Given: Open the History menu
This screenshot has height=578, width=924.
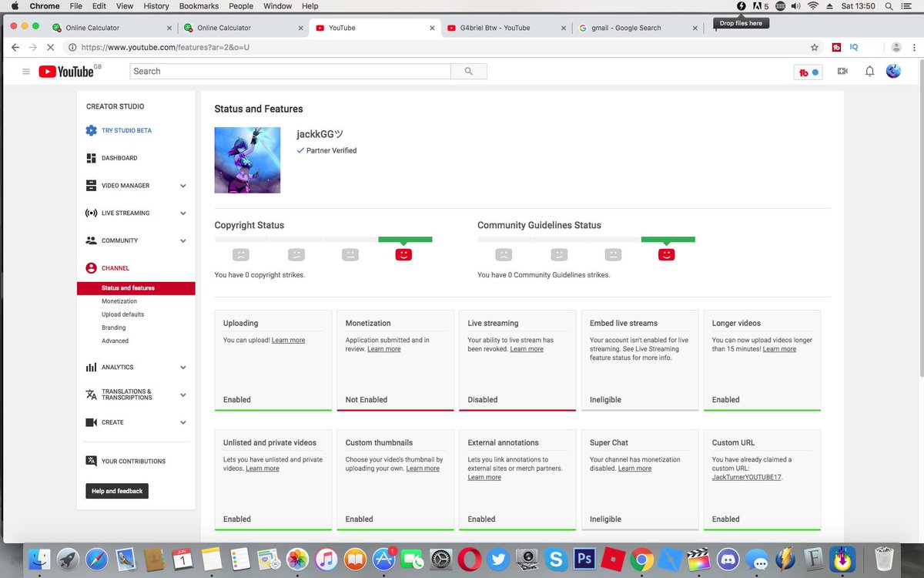Looking at the screenshot, I should pyautogui.click(x=156, y=6).
